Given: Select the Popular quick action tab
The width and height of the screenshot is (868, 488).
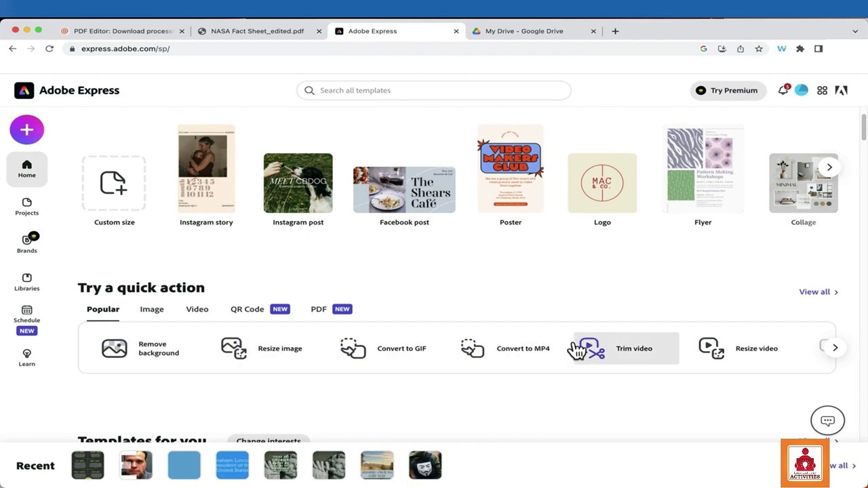Looking at the screenshot, I should 103,309.
